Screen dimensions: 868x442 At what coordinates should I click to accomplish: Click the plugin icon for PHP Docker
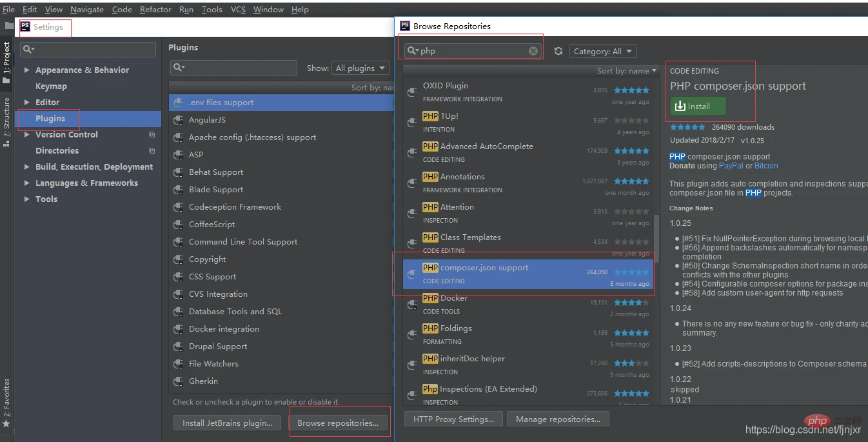(x=412, y=304)
